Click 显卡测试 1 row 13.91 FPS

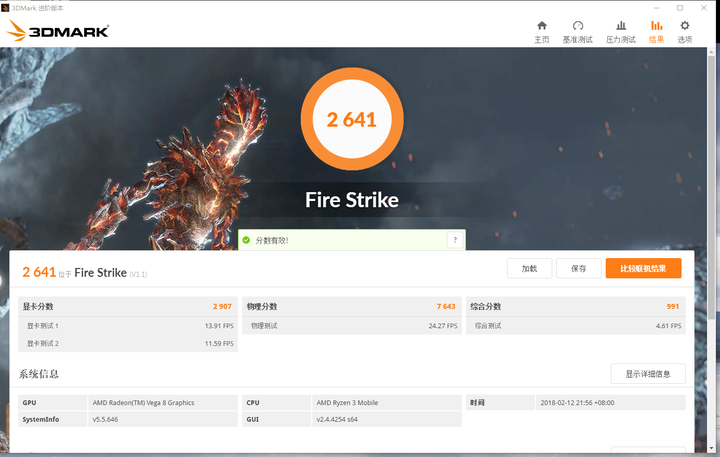coord(128,326)
